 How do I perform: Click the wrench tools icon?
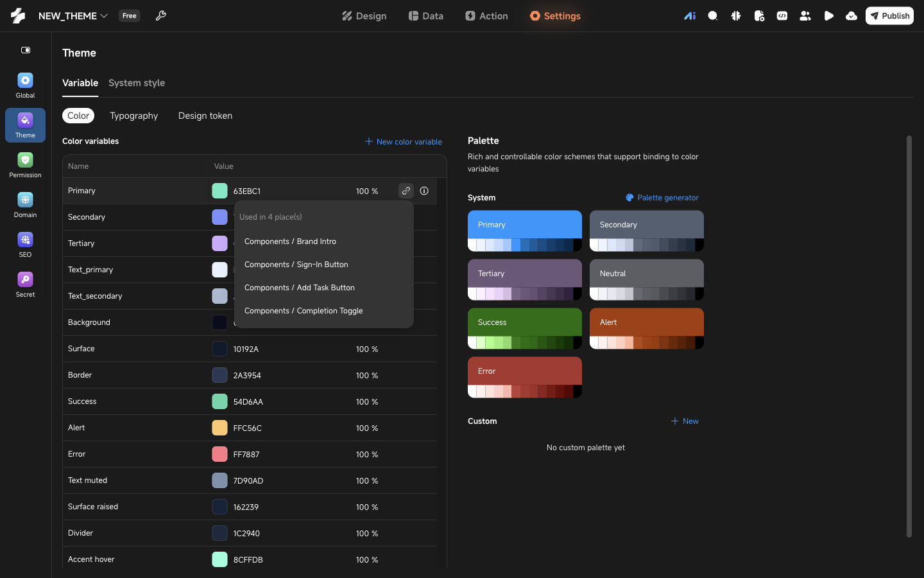161,15
